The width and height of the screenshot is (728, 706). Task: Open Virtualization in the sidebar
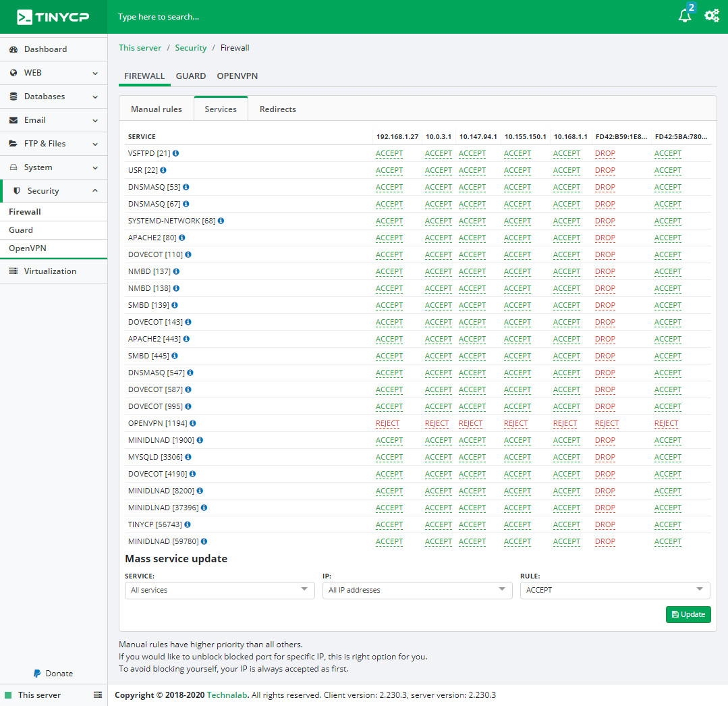point(54,271)
